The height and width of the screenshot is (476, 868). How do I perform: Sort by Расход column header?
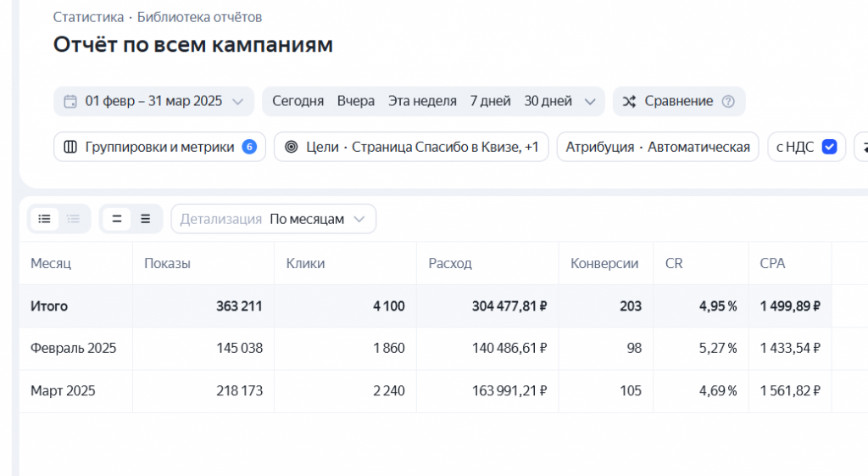tap(450, 263)
